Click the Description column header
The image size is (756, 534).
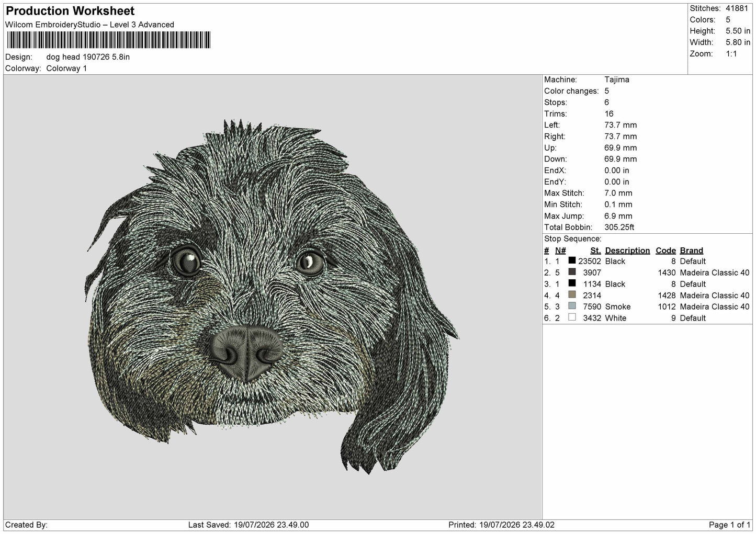(627, 251)
